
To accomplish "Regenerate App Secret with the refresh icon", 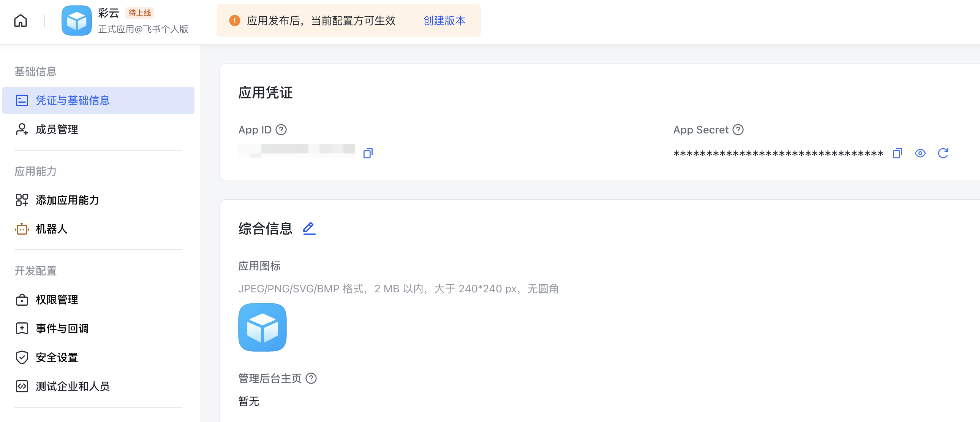I will [943, 153].
